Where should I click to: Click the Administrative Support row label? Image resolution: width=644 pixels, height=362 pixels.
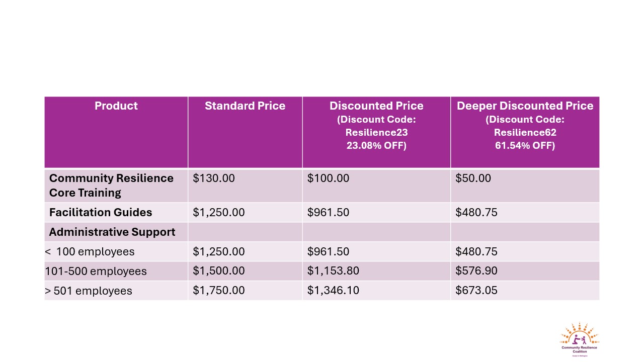[116, 232]
